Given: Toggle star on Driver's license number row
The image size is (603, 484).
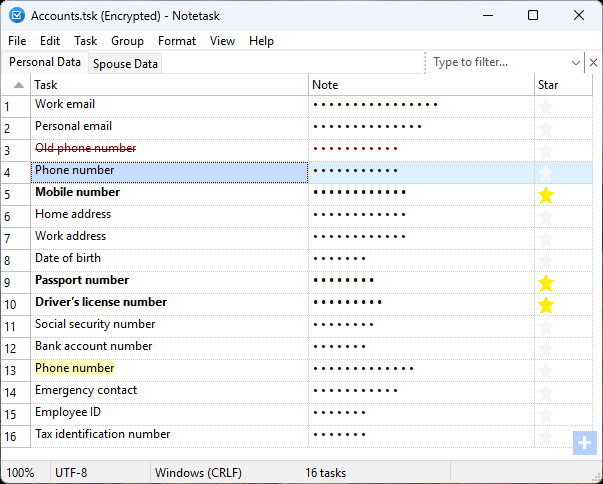Looking at the screenshot, I should 546,305.
